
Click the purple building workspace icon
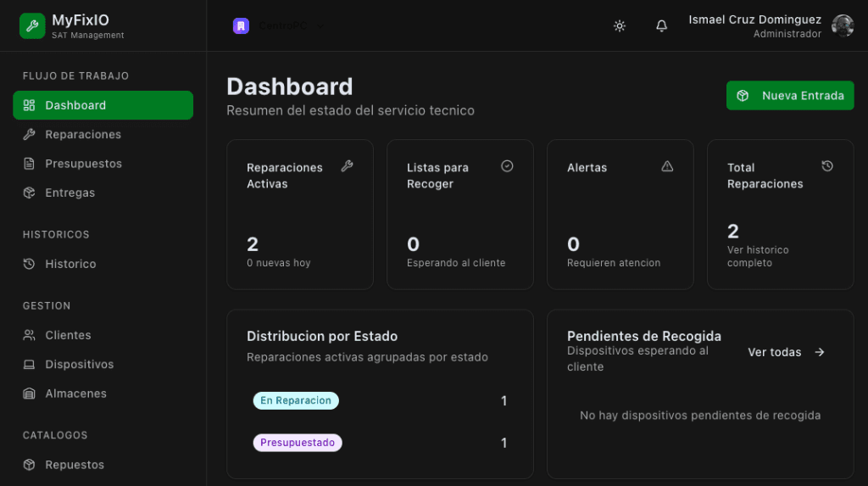click(x=241, y=25)
